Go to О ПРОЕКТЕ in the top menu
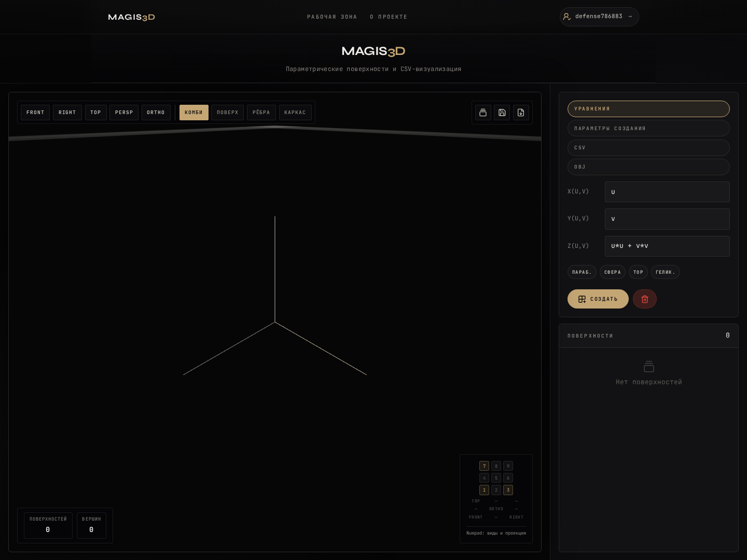Screen dimensions: 747x560 (x=389, y=17)
